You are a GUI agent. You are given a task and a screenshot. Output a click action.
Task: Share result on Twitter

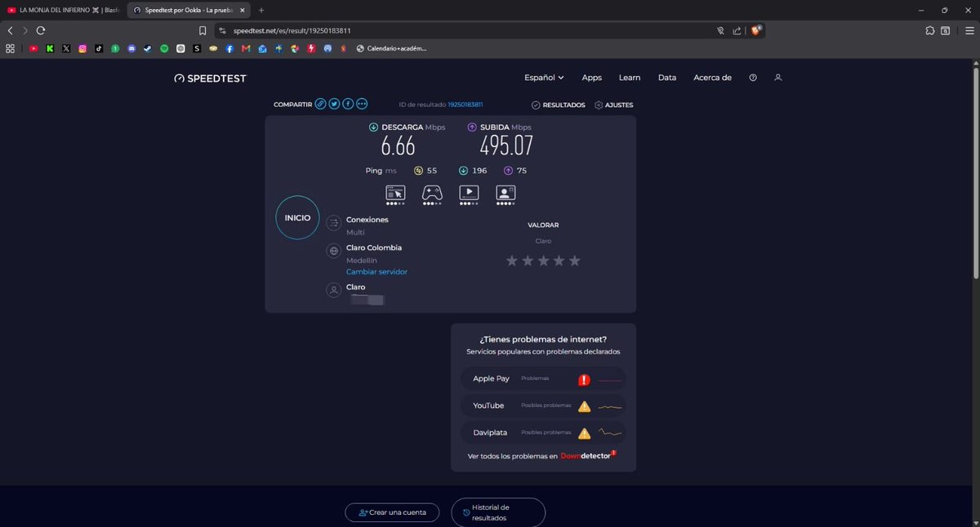pos(334,104)
